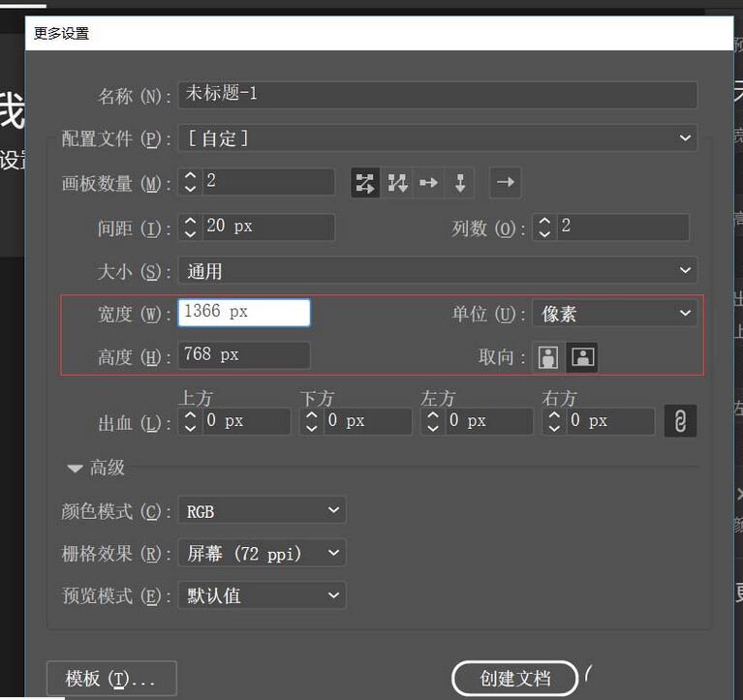Increase bottom bleed 下方 value
The width and height of the screenshot is (743, 700).
312,415
